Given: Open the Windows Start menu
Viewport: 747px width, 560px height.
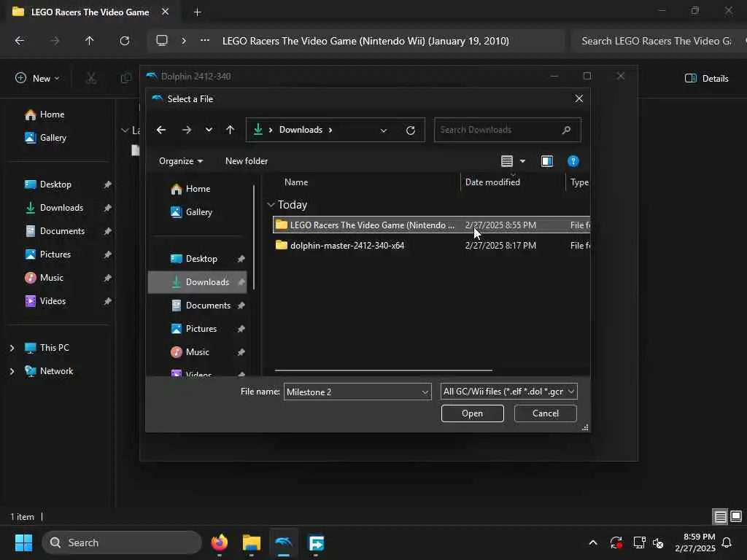Looking at the screenshot, I should click(x=23, y=542).
